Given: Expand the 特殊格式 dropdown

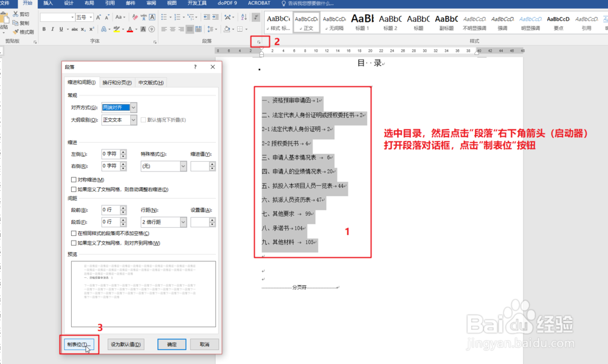Looking at the screenshot, I should (x=183, y=165).
